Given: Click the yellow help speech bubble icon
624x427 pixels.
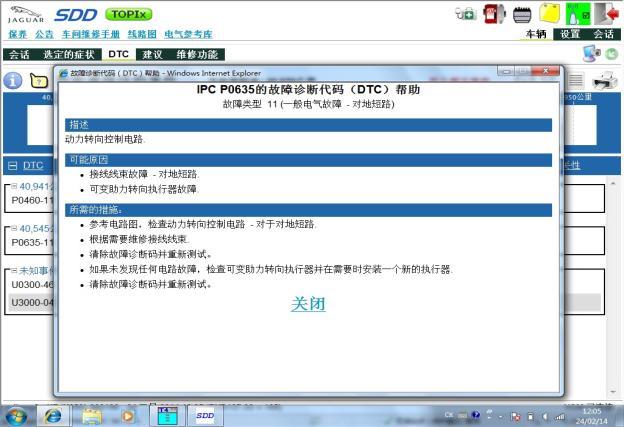Looking at the screenshot, I should pos(39,81).
